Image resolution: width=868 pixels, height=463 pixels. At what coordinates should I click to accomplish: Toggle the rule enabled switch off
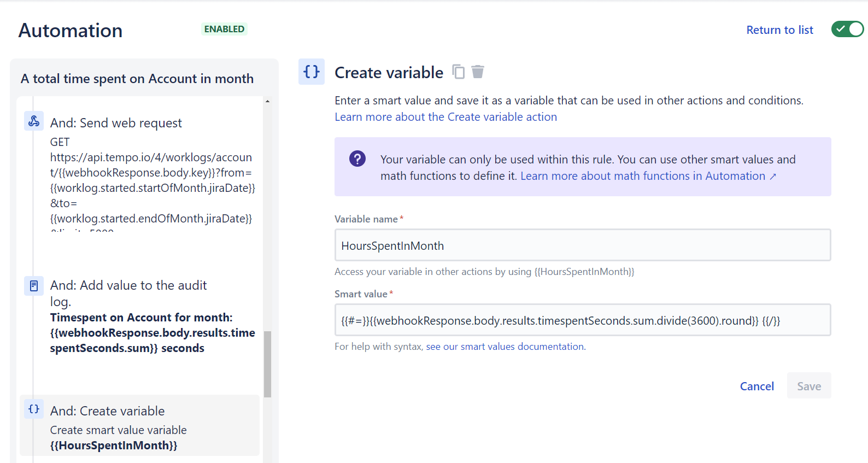[x=847, y=30]
